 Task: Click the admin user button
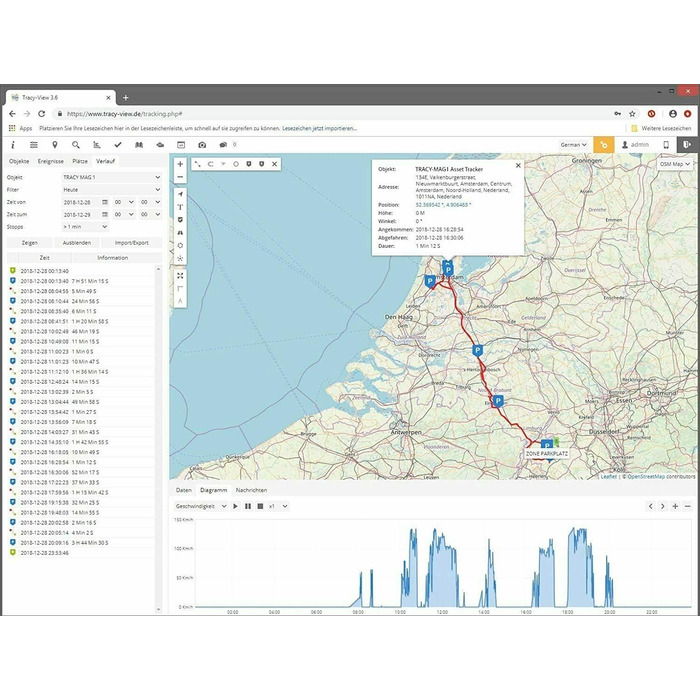pos(635,145)
